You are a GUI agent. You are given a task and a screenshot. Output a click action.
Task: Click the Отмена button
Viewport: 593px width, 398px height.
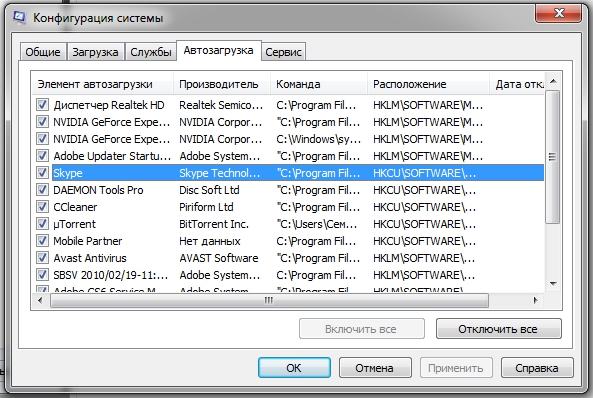375,368
